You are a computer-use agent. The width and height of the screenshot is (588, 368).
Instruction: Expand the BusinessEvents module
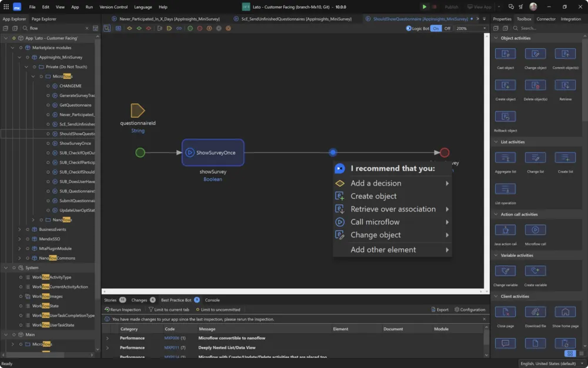(x=19, y=230)
